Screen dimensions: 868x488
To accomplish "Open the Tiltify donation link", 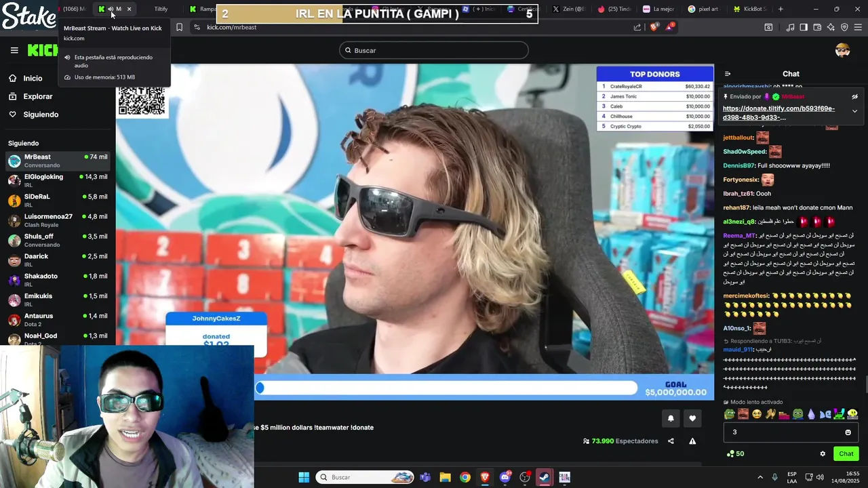I will (778, 113).
